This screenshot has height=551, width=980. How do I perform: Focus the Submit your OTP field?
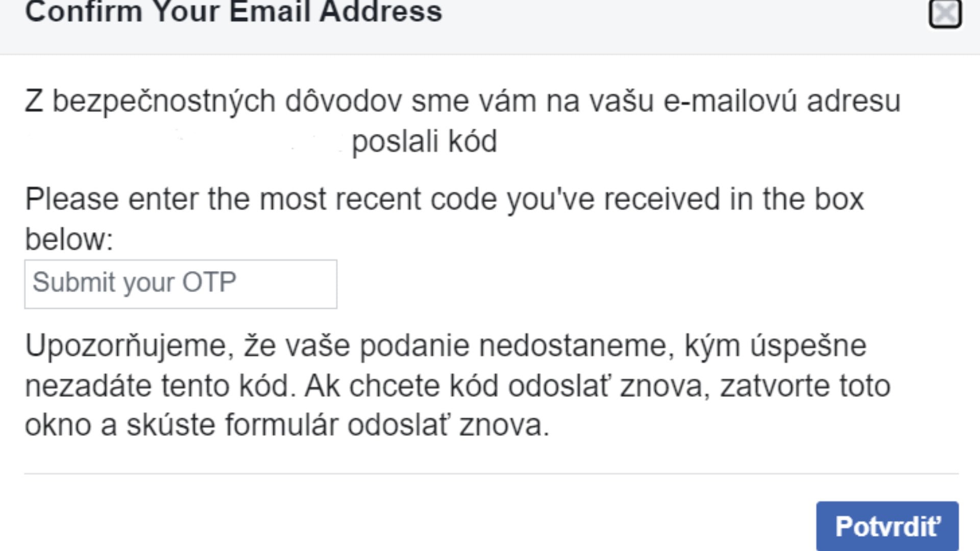click(x=181, y=284)
